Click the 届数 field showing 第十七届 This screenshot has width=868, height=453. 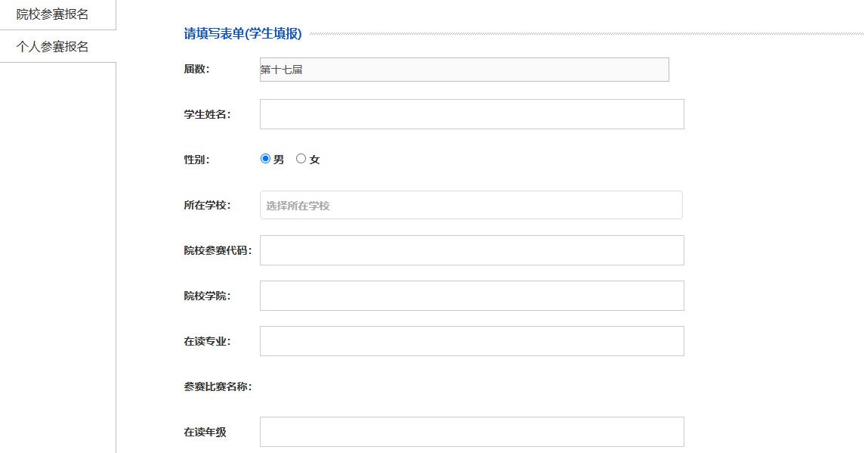click(x=465, y=70)
